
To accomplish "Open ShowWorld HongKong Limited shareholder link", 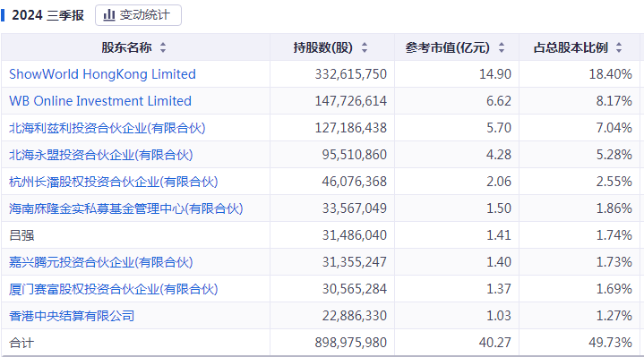I will pos(102,74).
